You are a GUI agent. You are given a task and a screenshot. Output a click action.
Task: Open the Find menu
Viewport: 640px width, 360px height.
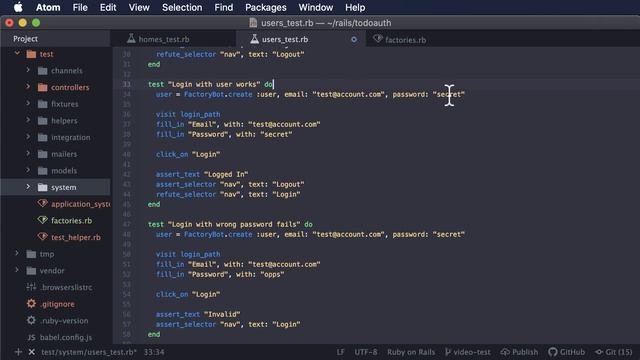224,7
